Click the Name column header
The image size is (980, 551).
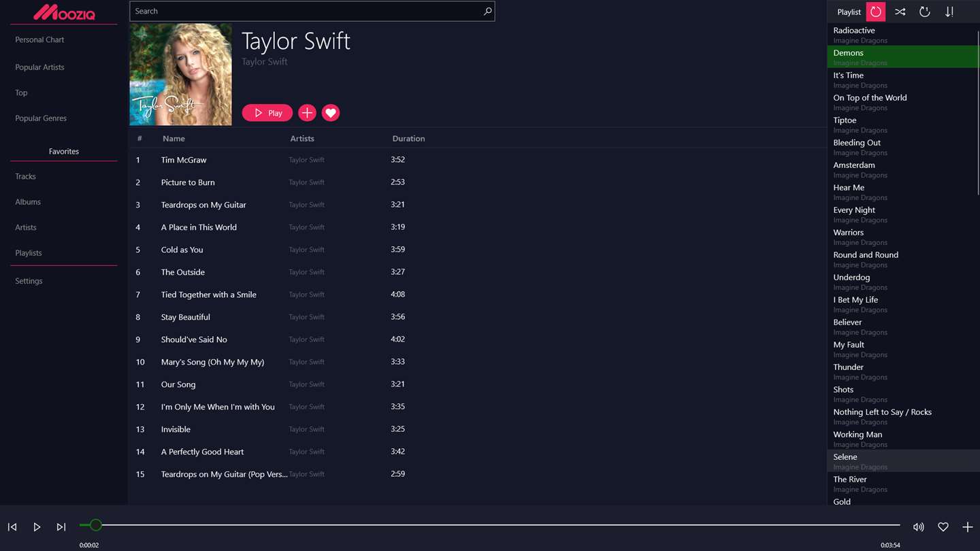coord(174,139)
